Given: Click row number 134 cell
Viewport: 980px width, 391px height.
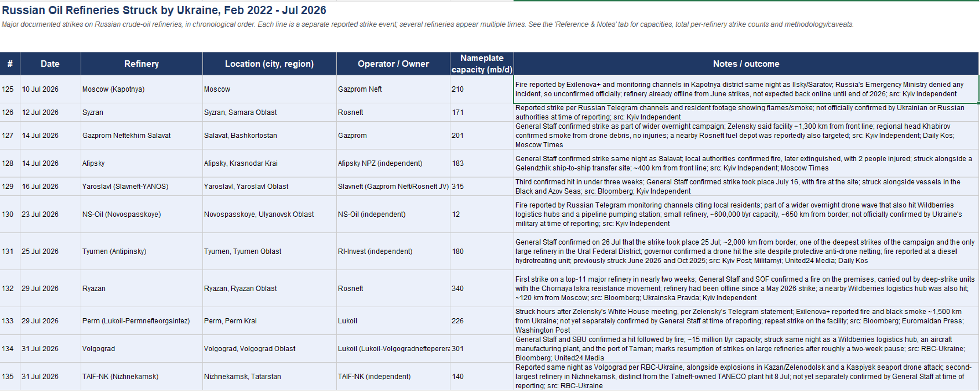Looking at the screenshot, I should pyautogui.click(x=10, y=348).
